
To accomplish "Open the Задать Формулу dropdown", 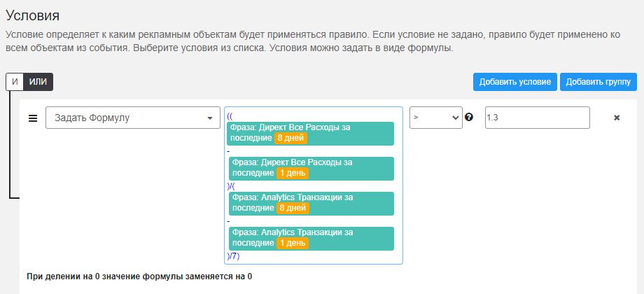I will coord(133,118).
